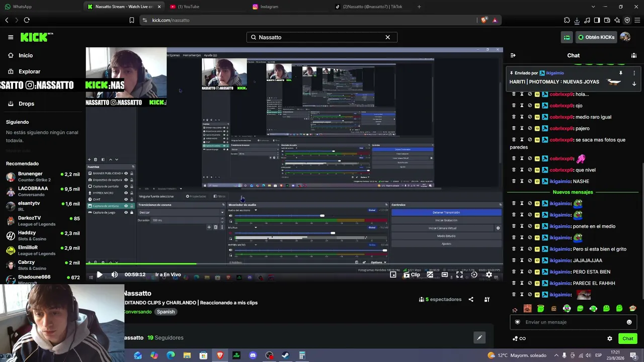The width and height of the screenshot is (644, 362).
Task: Enter fullscreen on the video player
Action: click(459, 275)
